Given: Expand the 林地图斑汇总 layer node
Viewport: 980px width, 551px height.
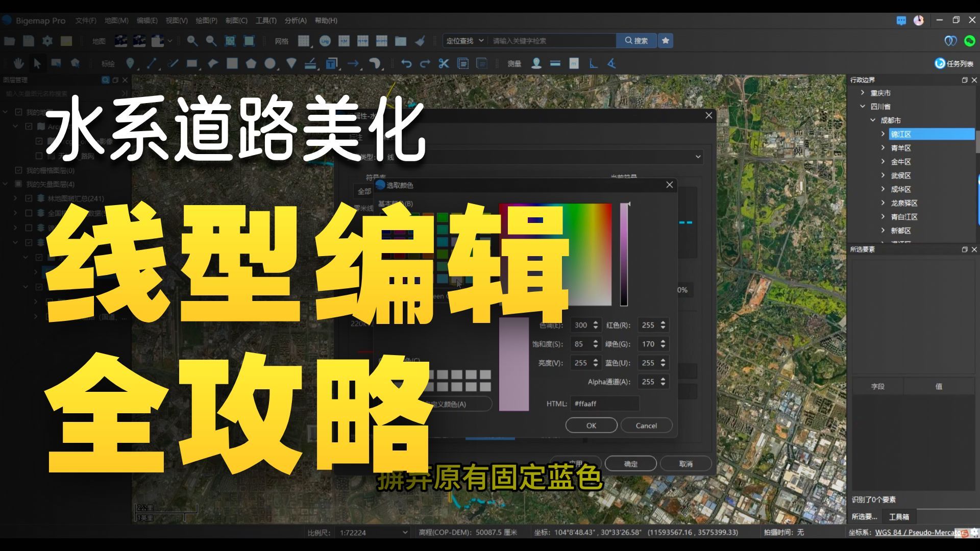Looking at the screenshot, I should pos(15,198).
